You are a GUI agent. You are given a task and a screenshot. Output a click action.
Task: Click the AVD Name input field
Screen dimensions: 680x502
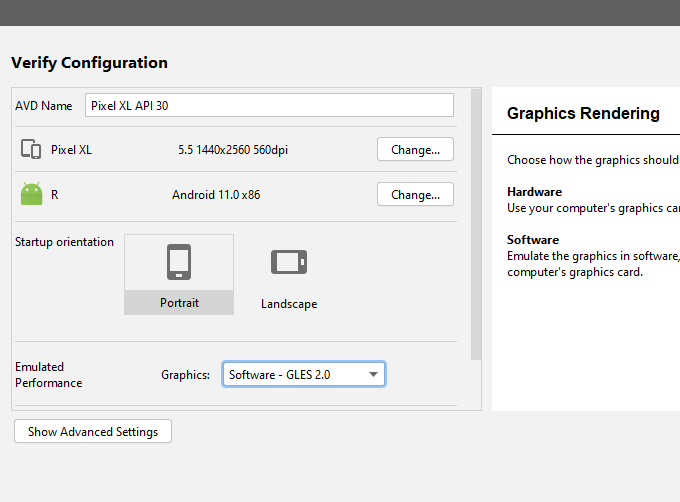pyautogui.click(x=269, y=105)
